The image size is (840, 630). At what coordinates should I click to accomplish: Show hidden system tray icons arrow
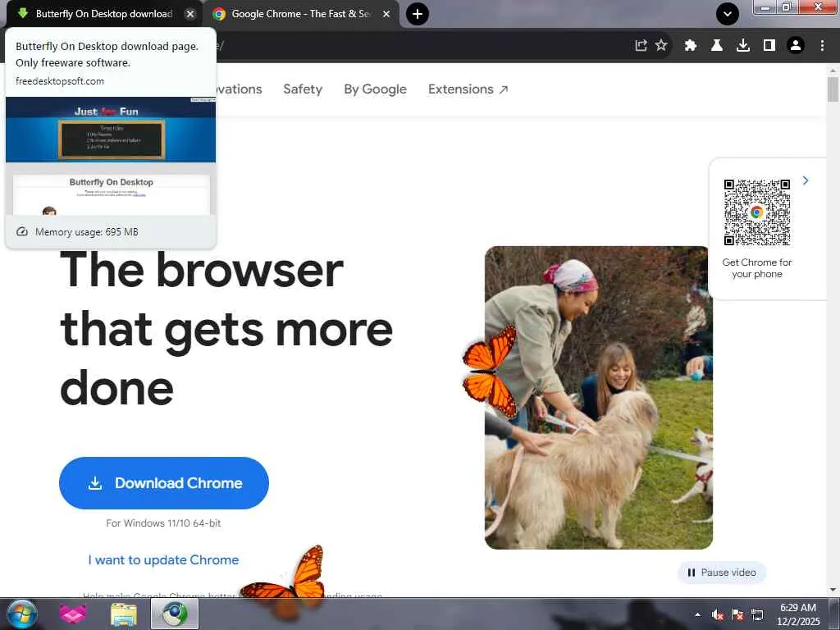tap(697, 614)
